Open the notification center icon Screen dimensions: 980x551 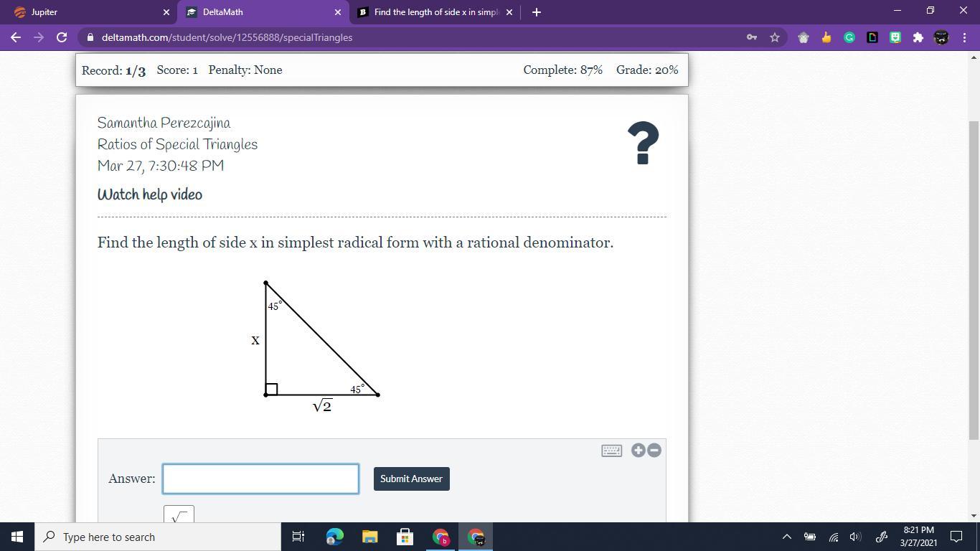coord(956,537)
